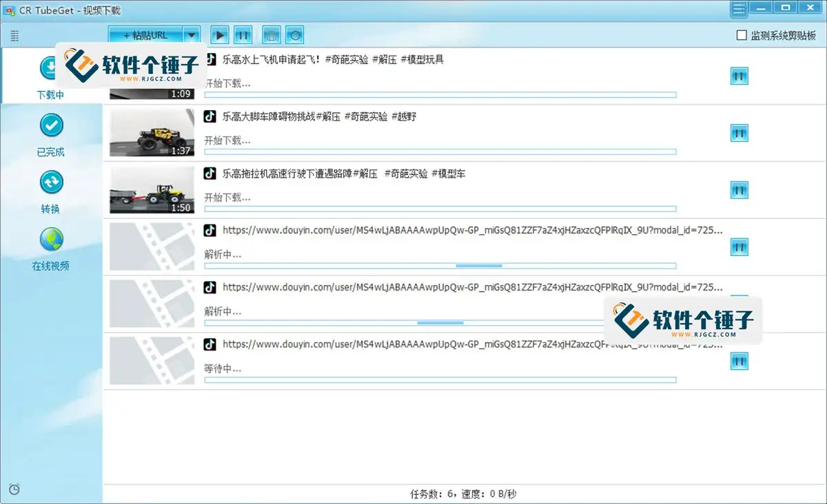The width and height of the screenshot is (827, 504).
Task: Click the TikTok icon beside 乐高大脚车障碍物挑战
Action: point(210,116)
